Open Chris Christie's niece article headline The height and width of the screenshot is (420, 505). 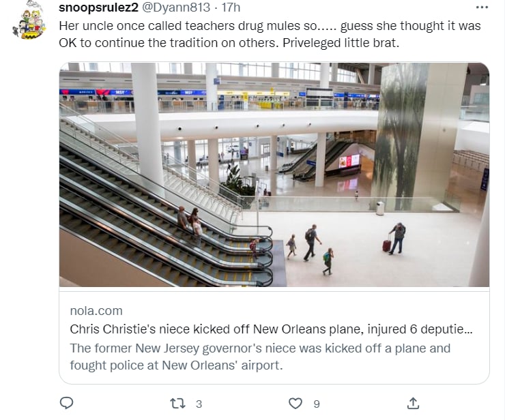pyautogui.click(x=271, y=329)
